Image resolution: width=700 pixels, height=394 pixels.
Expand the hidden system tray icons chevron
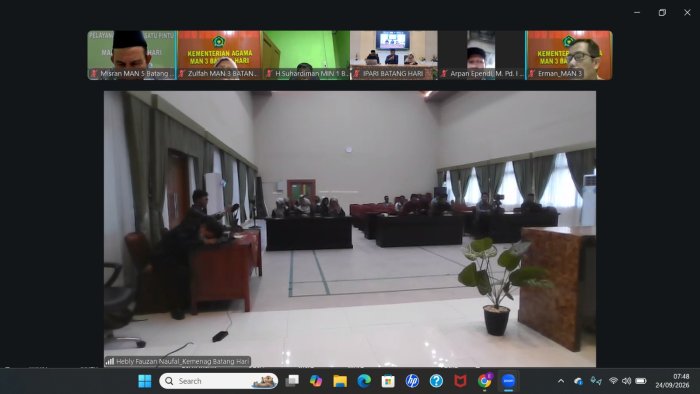(x=561, y=381)
